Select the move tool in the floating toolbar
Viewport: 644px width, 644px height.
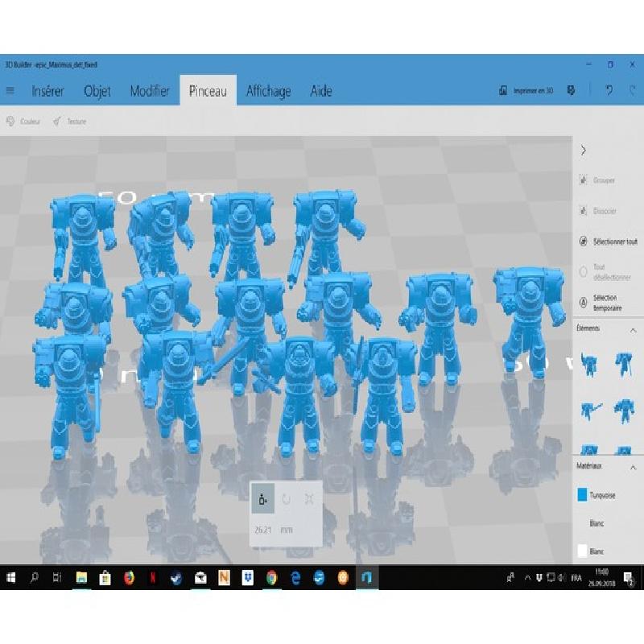263,498
